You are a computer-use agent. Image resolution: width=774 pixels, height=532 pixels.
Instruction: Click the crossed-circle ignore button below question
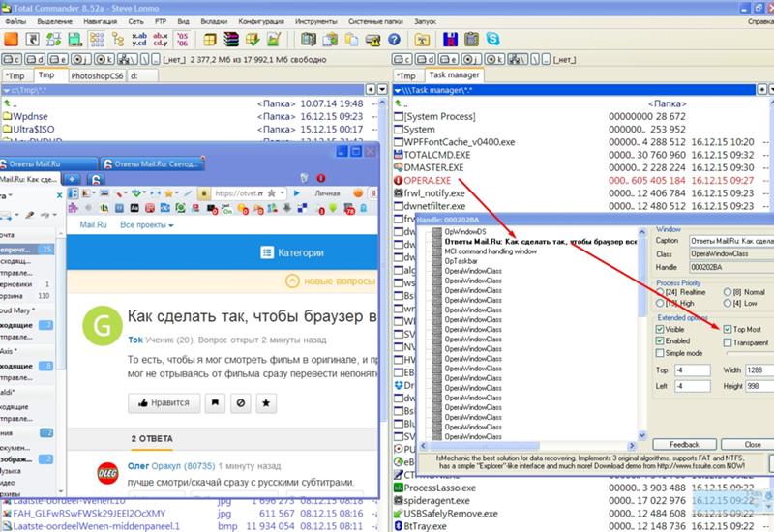240,402
